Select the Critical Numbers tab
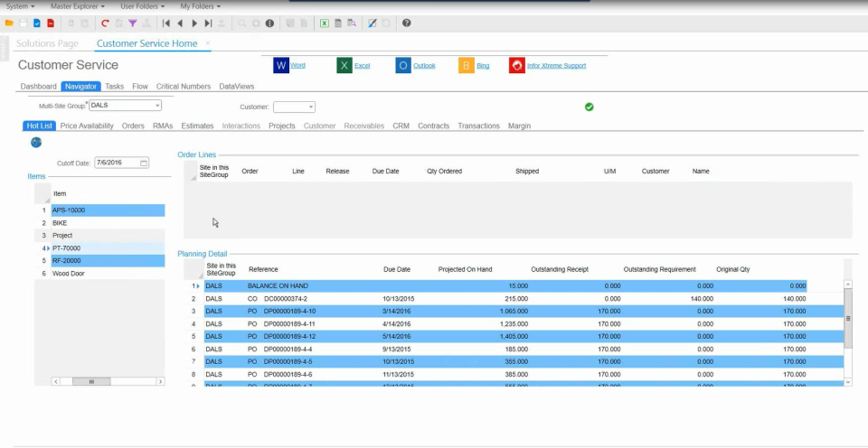868x448 pixels. point(184,87)
